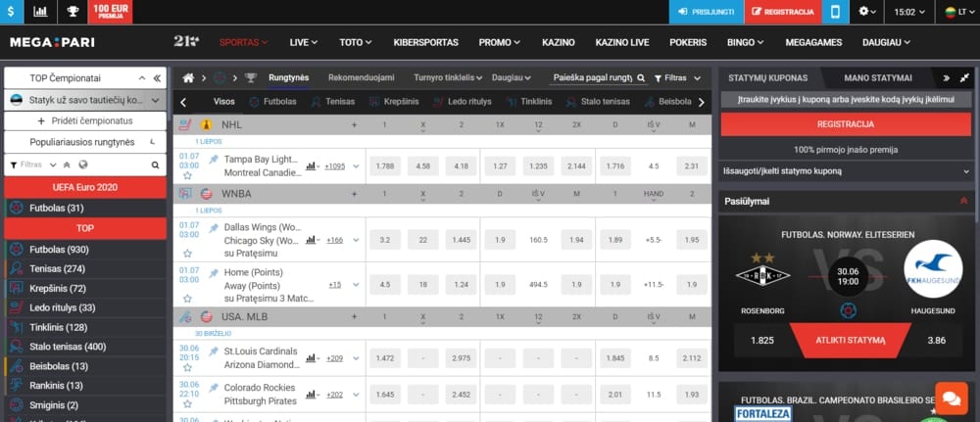This screenshot has width=980, height=422.
Task: Open the Bingo menu
Action: click(x=745, y=42)
